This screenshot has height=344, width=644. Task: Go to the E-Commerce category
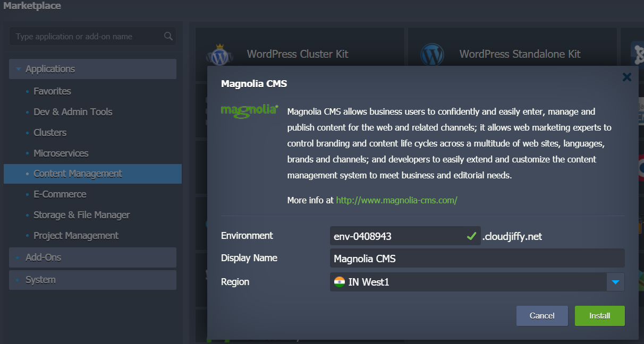click(60, 194)
